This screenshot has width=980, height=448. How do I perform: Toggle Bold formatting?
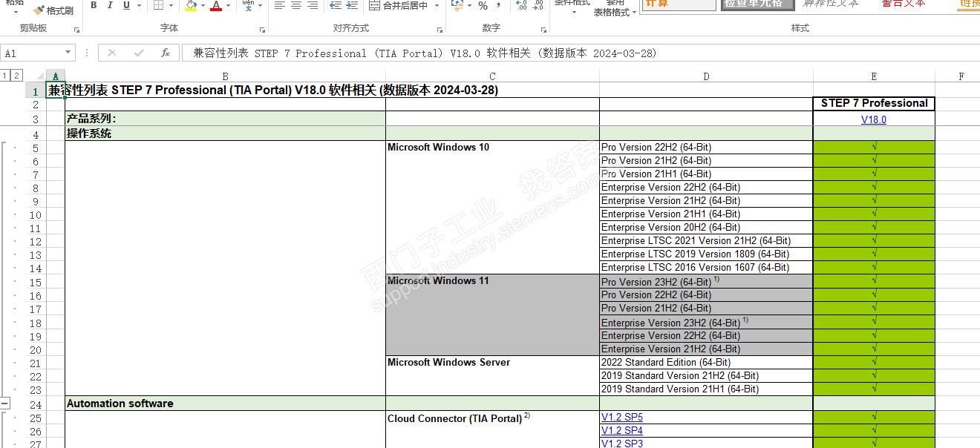click(x=94, y=5)
